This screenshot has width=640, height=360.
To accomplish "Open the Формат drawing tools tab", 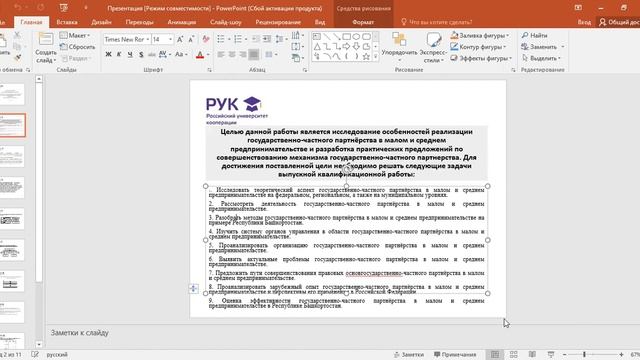I will coord(363,22).
